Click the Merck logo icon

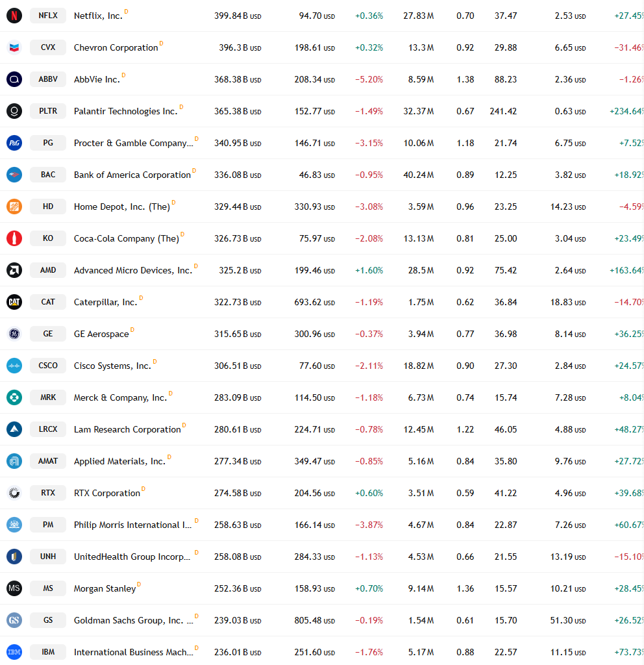click(14, 397)
